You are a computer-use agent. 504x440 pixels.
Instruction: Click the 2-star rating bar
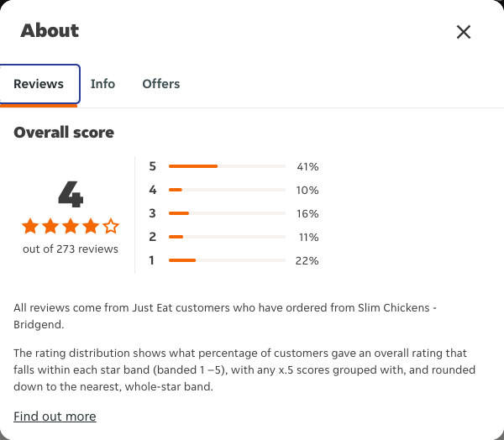(227, 237)
